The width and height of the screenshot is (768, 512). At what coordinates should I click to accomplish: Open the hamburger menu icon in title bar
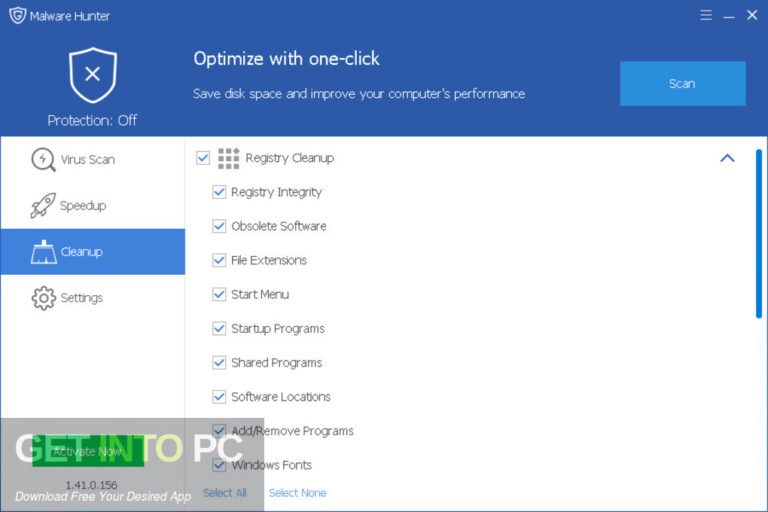[x=706, y=15]
